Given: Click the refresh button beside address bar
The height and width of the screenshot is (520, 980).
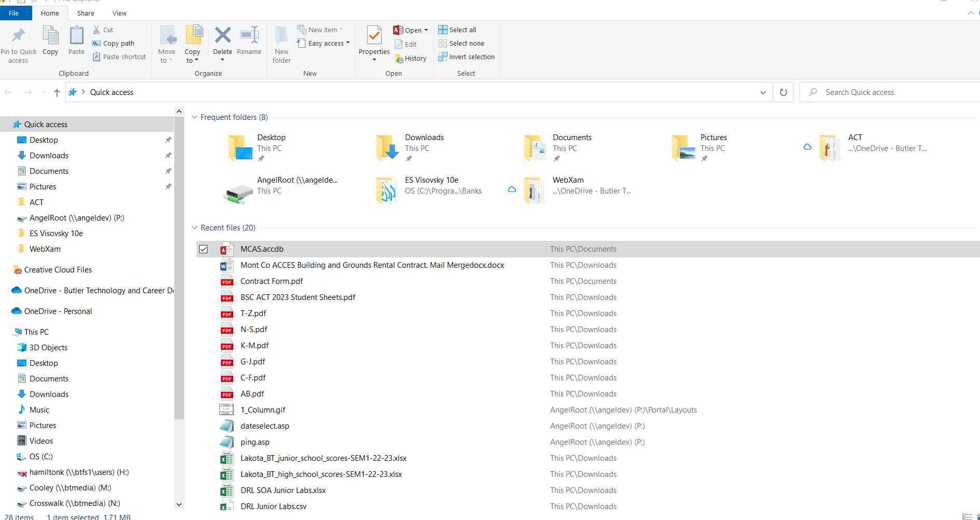Looking at the screenshot, I should tap(783, 92).
